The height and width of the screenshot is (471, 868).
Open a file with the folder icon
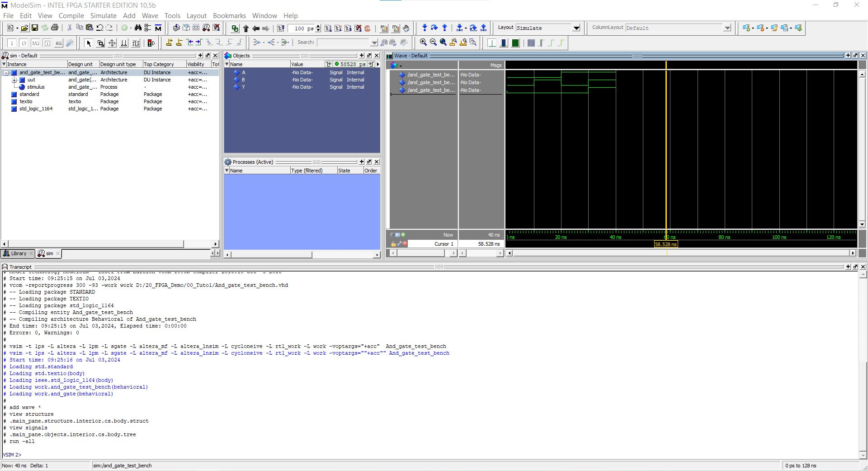click(24, 28)
